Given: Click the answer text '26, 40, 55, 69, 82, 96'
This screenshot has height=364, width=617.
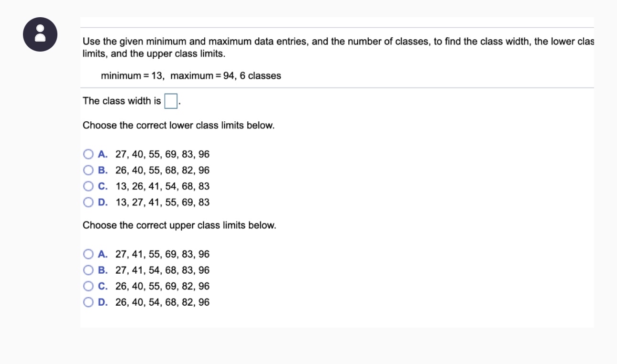Looking at the screenshot, I should point(162,286).
